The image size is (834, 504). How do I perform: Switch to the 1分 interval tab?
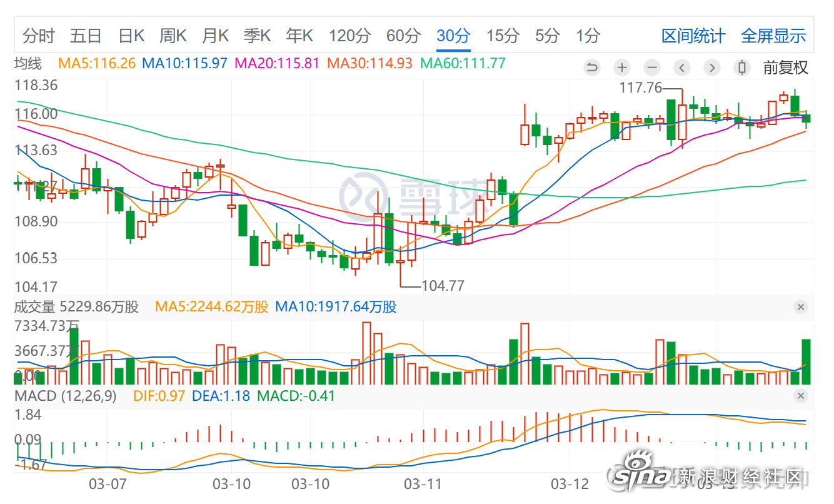588,36
